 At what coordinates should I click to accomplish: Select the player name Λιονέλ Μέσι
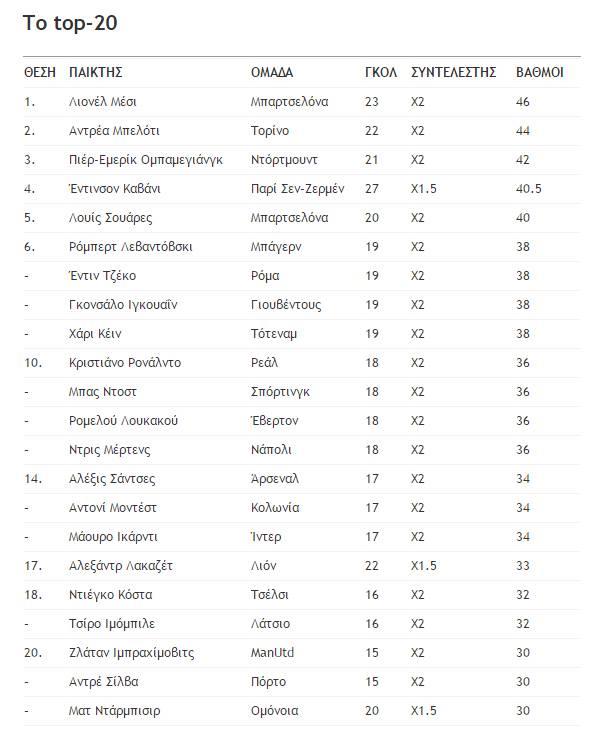click(x=102, y=101)
